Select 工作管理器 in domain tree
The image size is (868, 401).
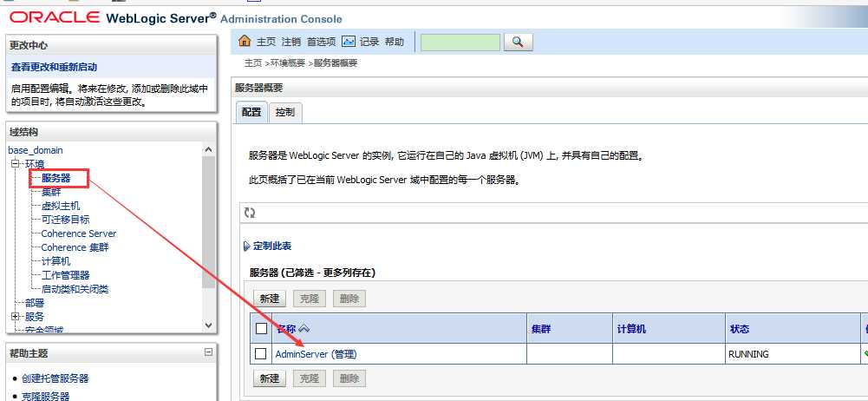tap(65, 275)
